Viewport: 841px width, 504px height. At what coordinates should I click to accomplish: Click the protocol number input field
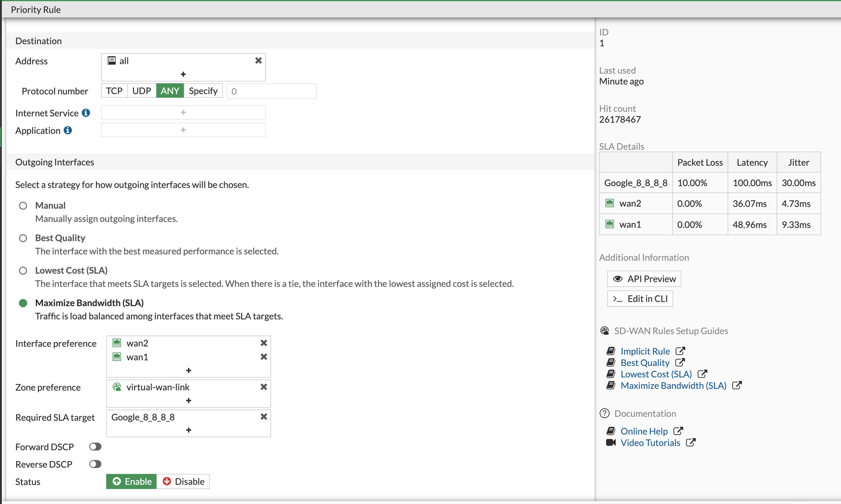coord(271,91)
